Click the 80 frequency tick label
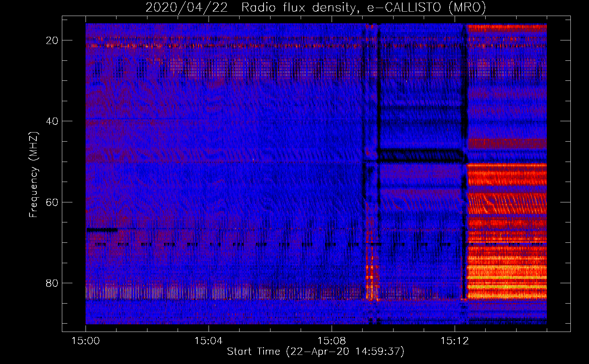This screenshot has height=364, width=589. 52,283
